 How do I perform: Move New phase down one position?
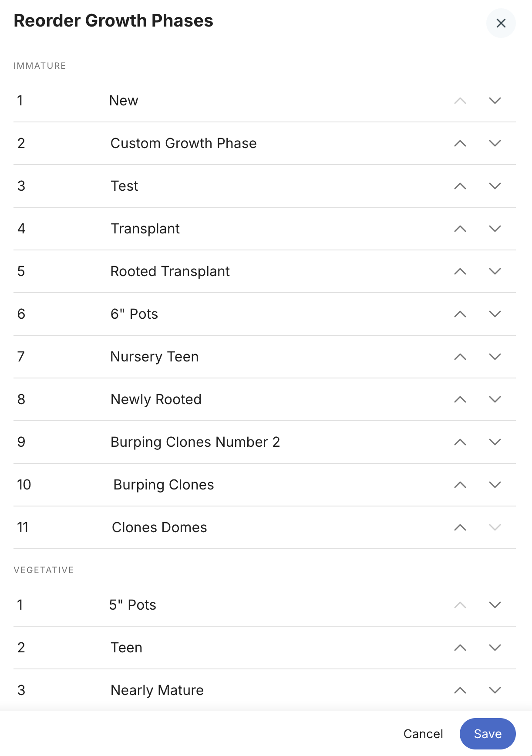pyautogui.click(x=495, y=101)
